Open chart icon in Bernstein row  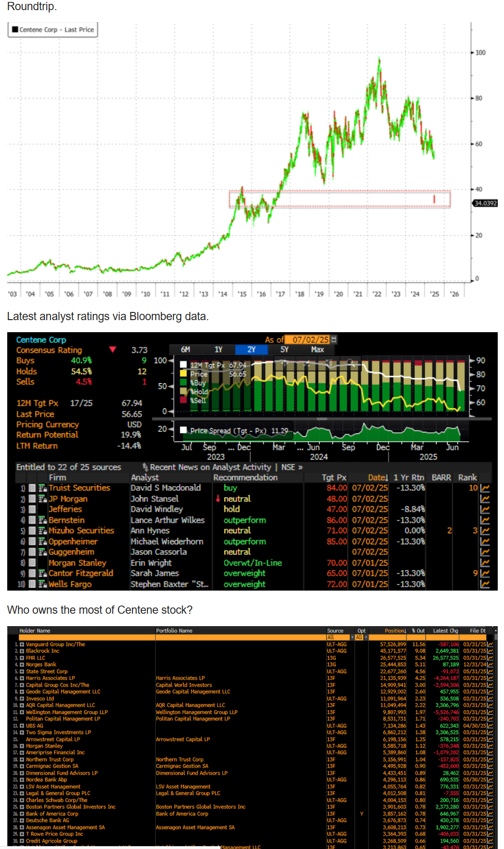(485, 520)
